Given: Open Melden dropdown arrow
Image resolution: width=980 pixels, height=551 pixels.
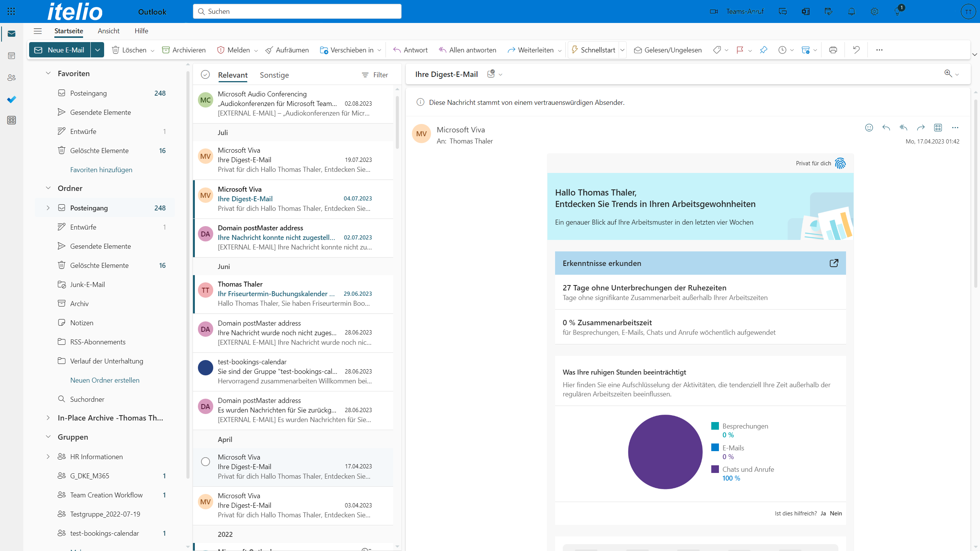Looking at the screenshot, I should (x=256, y=51).
